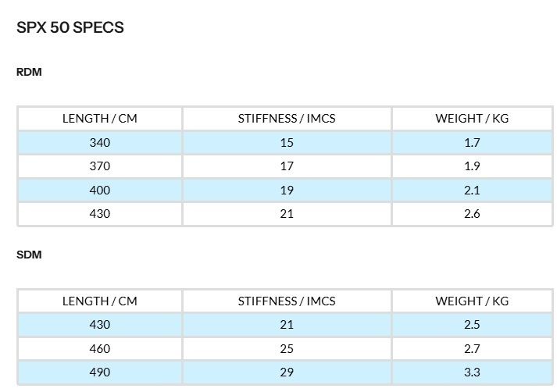Select the STIFFNESS / IMCS header in RDM table
This screenshot has height=392, width=557.
pos(287,119)
